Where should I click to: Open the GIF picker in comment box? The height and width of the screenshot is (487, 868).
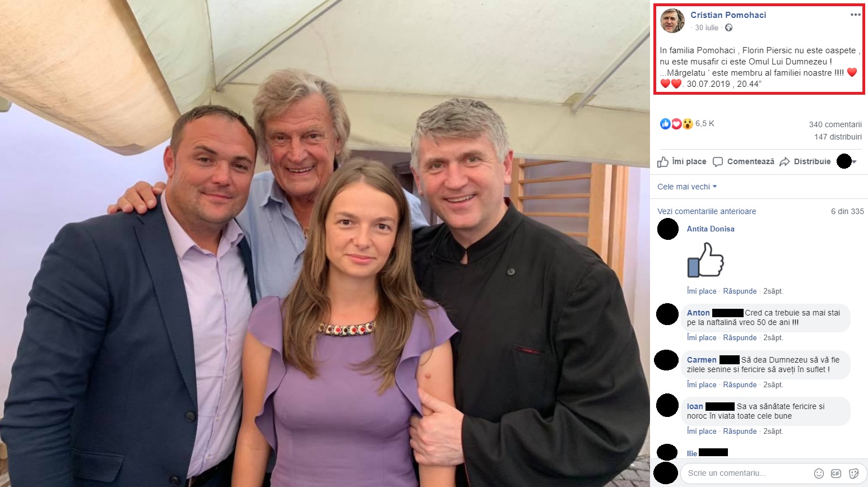click(836, 474)
